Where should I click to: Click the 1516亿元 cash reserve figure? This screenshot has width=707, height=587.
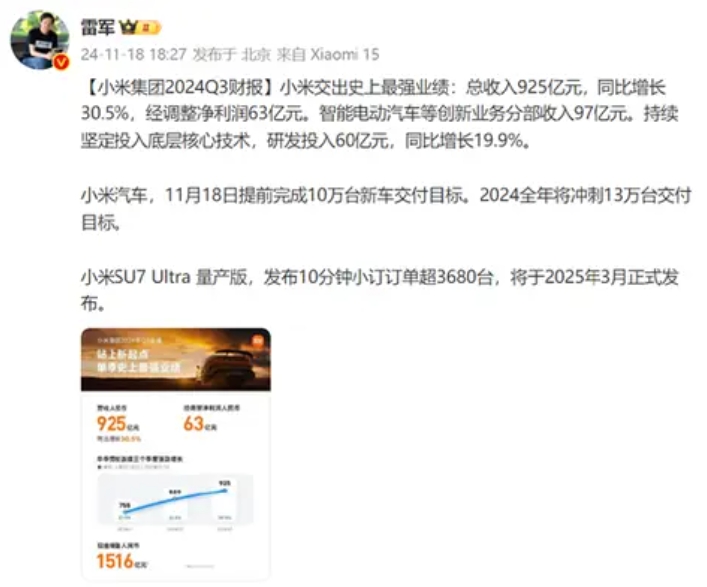122,562
